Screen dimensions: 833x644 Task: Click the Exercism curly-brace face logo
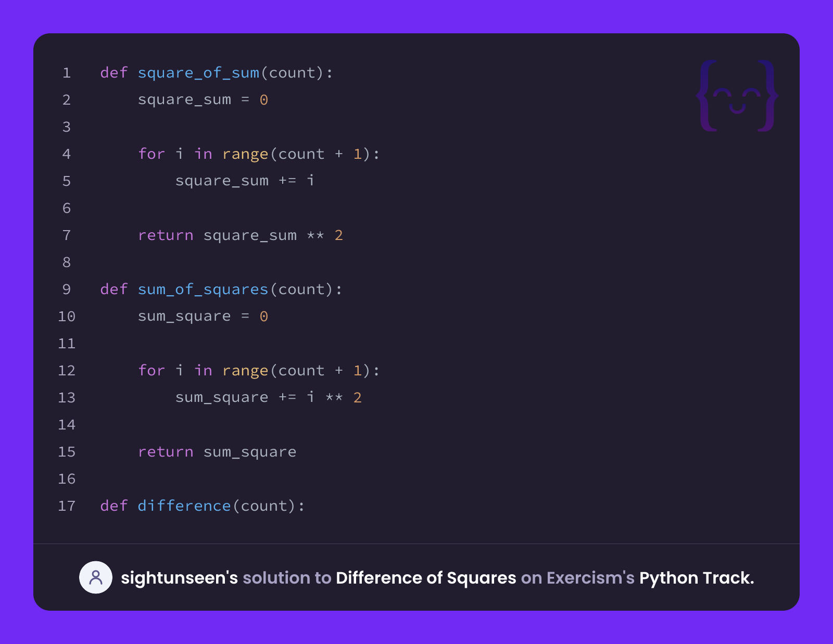point(737,95)
